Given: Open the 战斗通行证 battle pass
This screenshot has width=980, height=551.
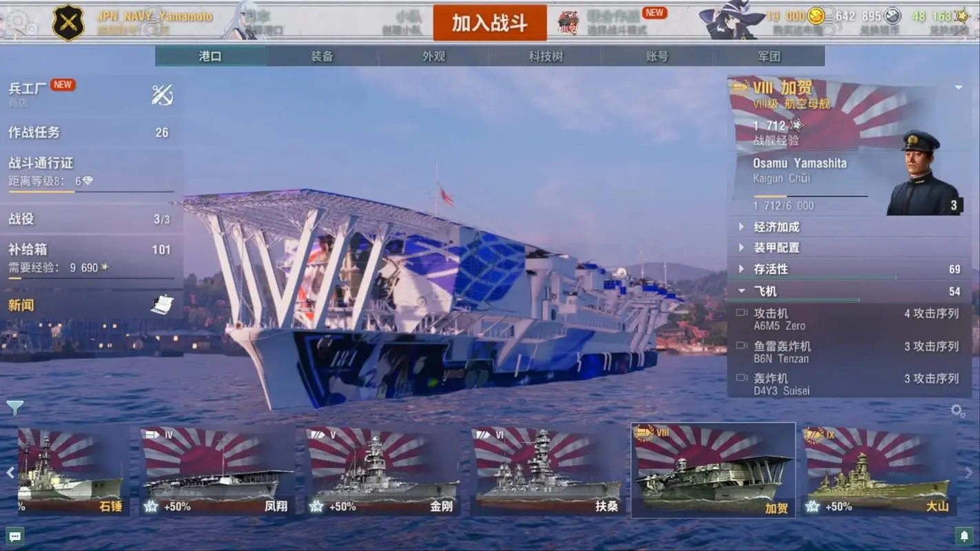Looking at the screenshot, I should [x=91, y=172].
